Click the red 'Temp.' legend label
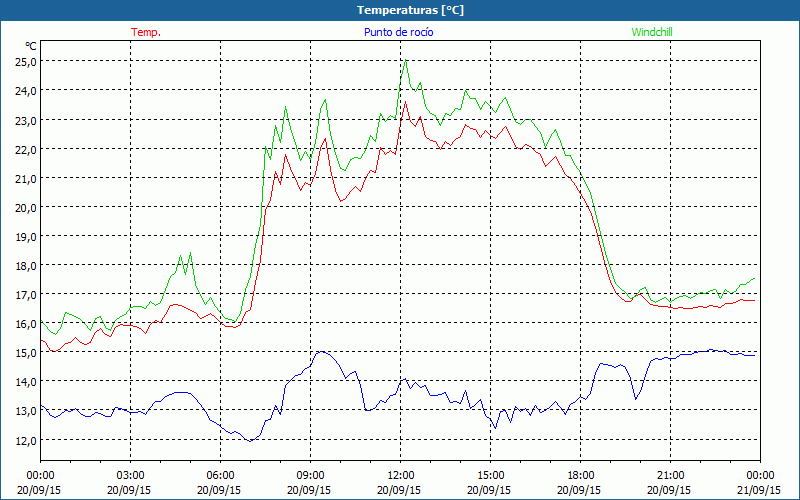Viewport: 800px width, 500px height. click(146, 32)
